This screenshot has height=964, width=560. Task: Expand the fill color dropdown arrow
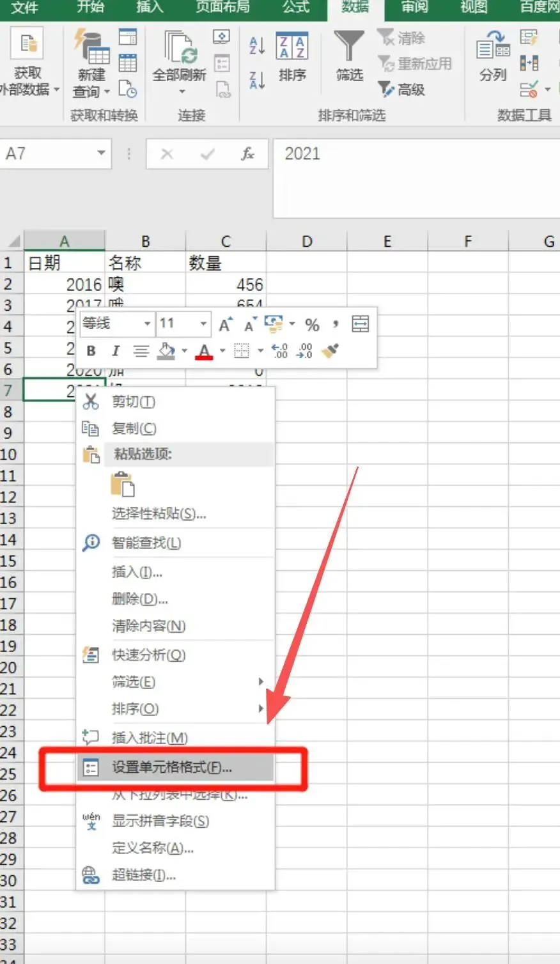[x=184, y=350]
